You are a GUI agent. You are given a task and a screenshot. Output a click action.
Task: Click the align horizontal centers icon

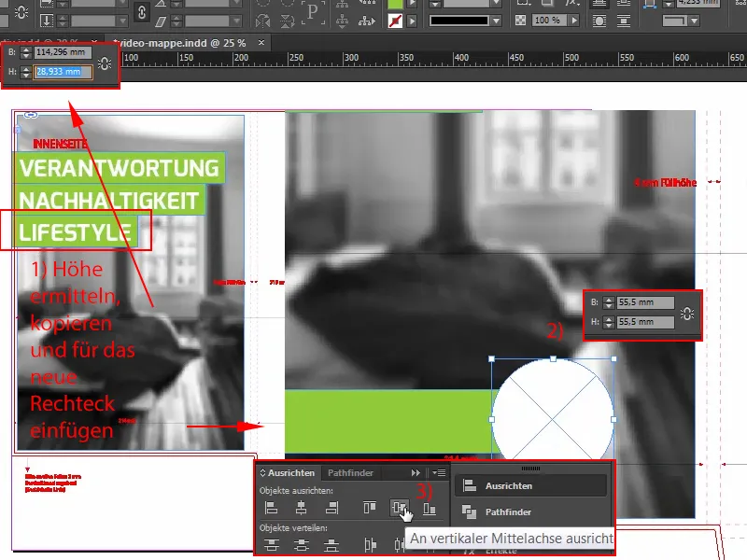click(x=301, y=508)
